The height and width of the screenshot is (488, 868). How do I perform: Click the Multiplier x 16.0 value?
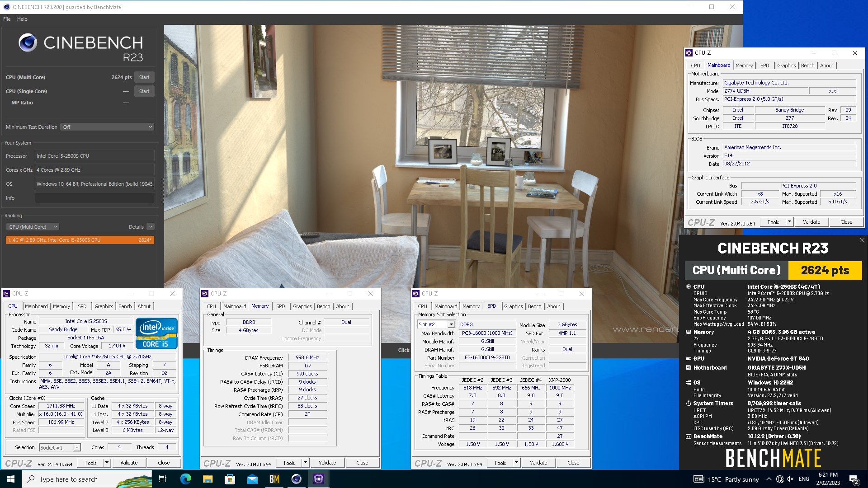61,414
